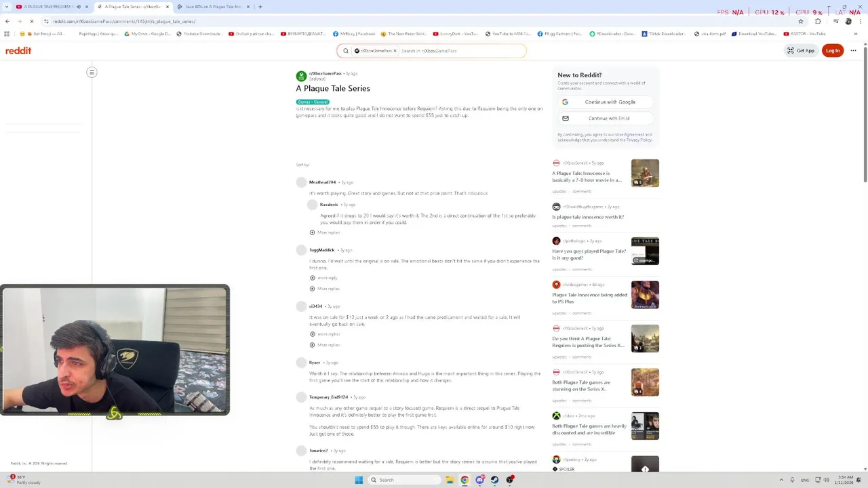Click thumbnail of 'pushing the Series X' post

[645, 339]
